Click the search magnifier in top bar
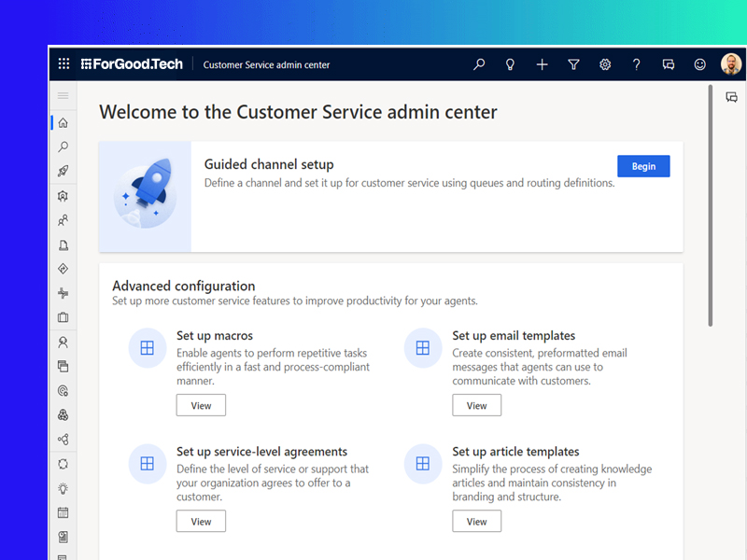Viewport: 747px width, 560px height. point(479,64)
